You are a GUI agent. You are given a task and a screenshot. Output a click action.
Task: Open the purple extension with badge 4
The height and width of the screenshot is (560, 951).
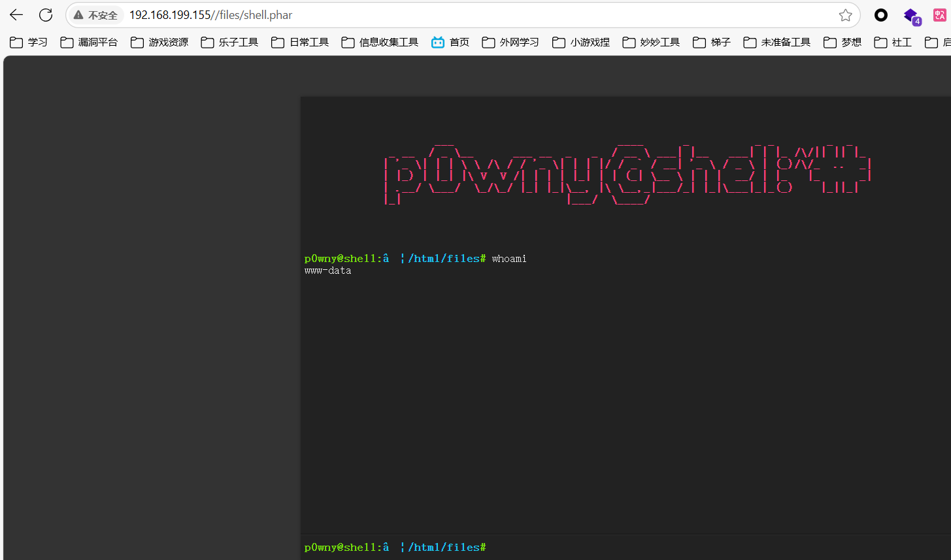(911, 16)
